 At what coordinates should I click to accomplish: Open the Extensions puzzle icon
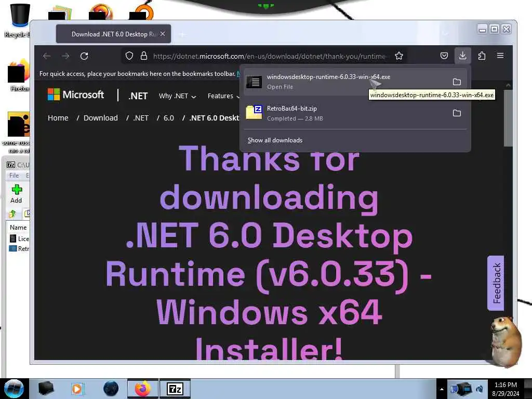point(482,56)
